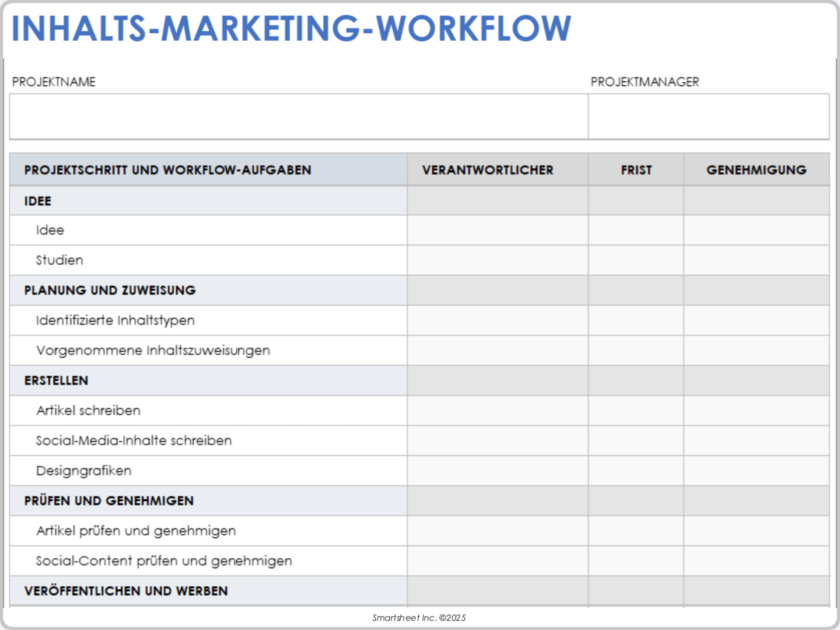The image size is (840, 630).
Task: Click Frist cell for Artikel schreiben row
Action: [636, 410]
